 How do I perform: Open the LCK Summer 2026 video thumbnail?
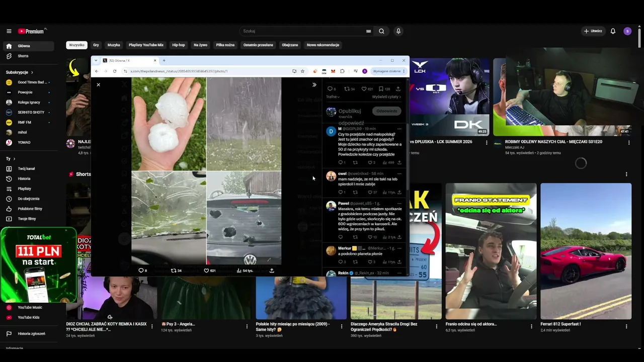[449, 97]
